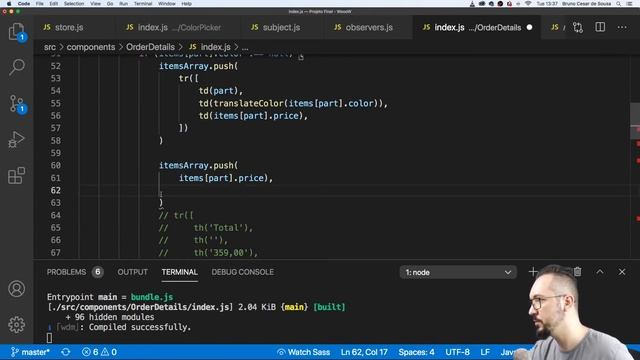The width and height of the screenshot is (640, 360).
Task: Open the Accounts icon in activity bar
Action: click(x=16, y=289)
